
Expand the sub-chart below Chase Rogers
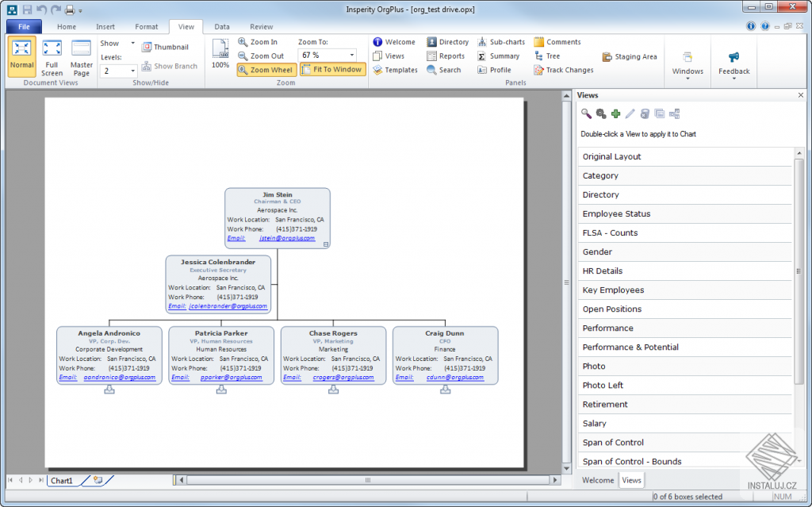(x=333, y=390)
